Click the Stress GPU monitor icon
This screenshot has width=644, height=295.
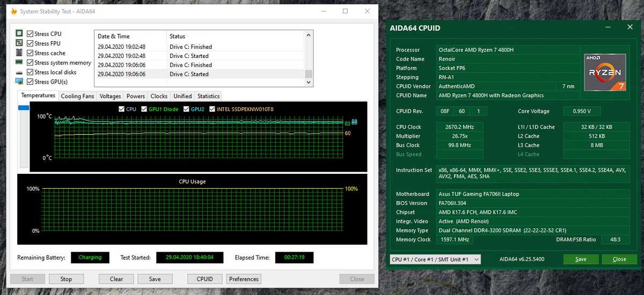tap(19, 82)
